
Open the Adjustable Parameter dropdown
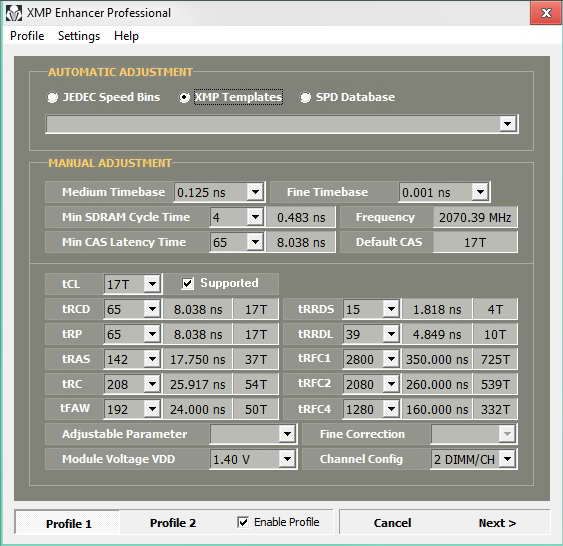pyautogui.click(x=287, y=434)
